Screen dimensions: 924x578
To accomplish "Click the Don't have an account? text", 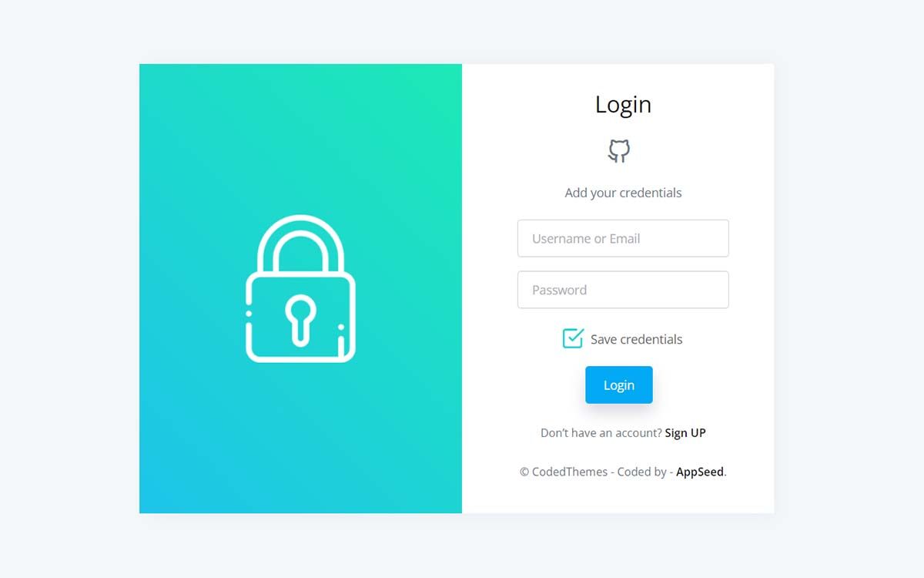I will 601,432.
